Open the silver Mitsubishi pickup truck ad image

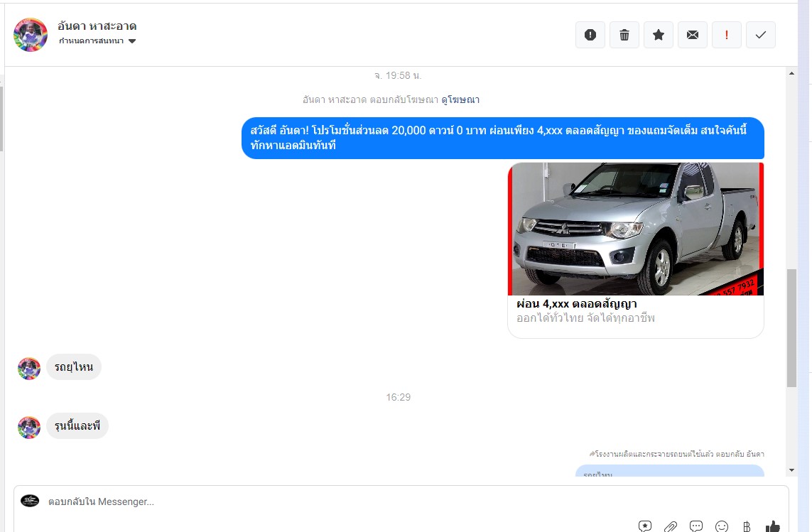pyautogui.click(x=636, y=229)
